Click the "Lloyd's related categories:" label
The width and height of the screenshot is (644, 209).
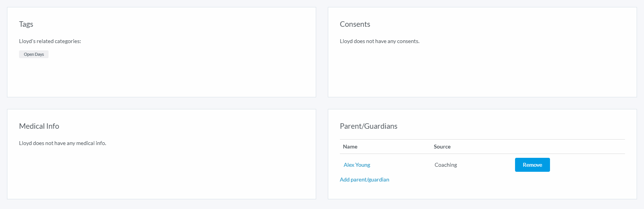click(x=50, y=41)
